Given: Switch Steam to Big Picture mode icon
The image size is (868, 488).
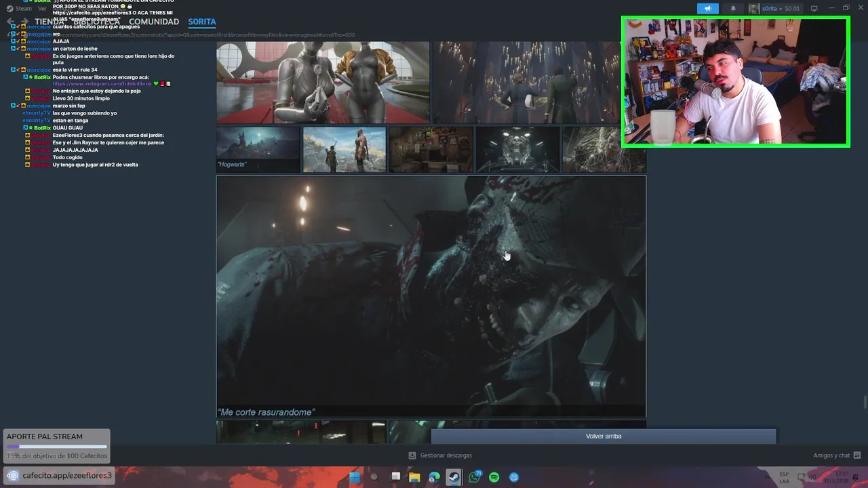Looking at the screenshot, I should pos(814,9).
